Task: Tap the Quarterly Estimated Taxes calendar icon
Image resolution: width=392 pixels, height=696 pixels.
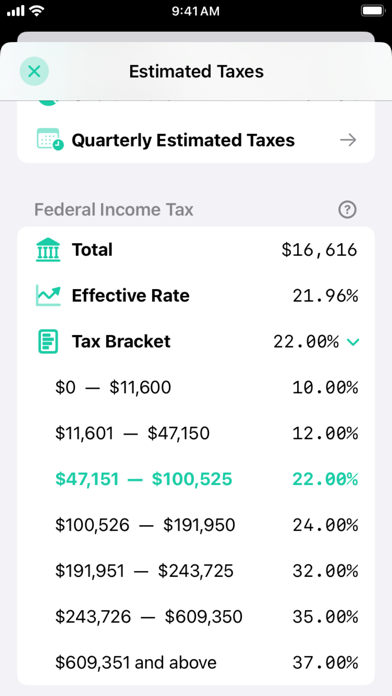Action: [50, 139]
